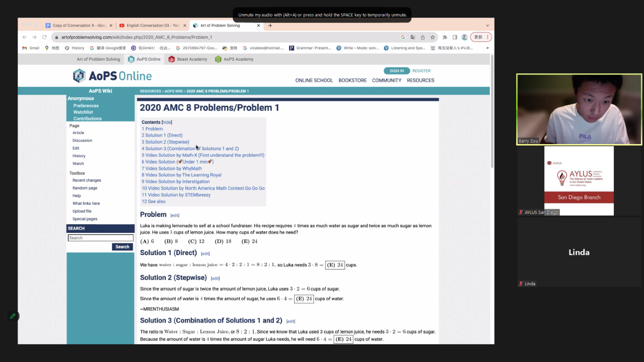Open the browser extensions puzzle icon
Viewport: 644px width, 362px height.
click(x=445, y=37)
